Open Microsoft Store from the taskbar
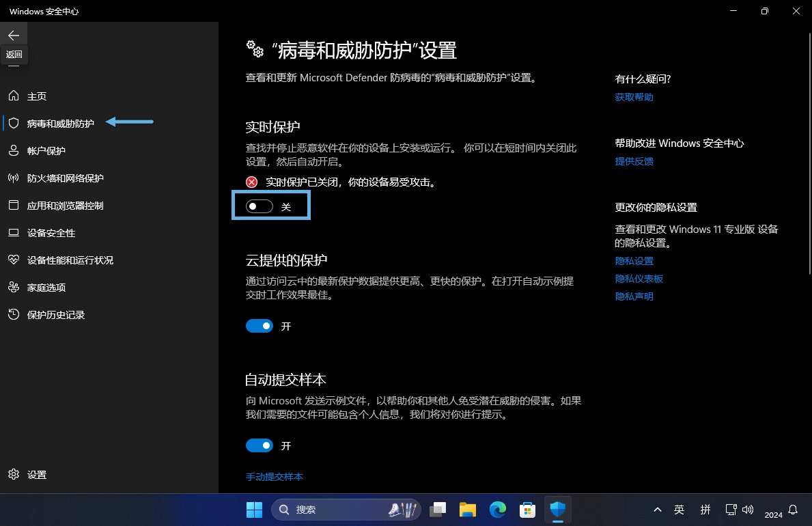Viewport: 812px width, 526px height. tap(527, 510)
